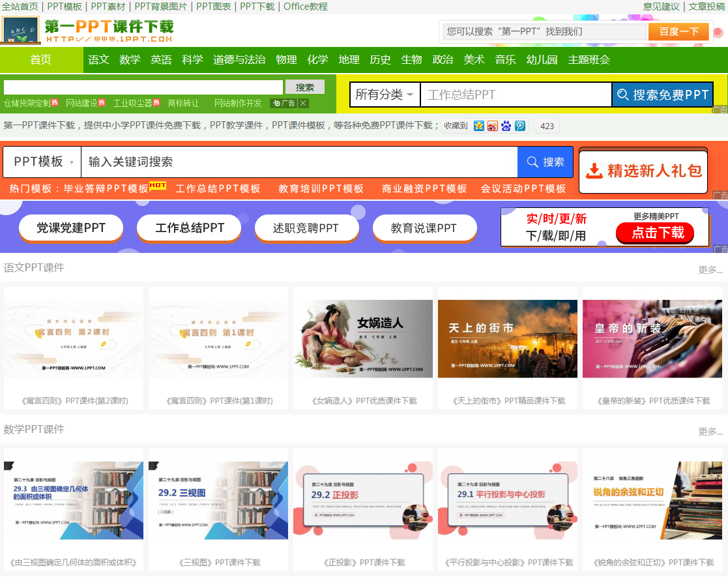
Task: Click the blue P share icon
Action: (x=519, y=126)
